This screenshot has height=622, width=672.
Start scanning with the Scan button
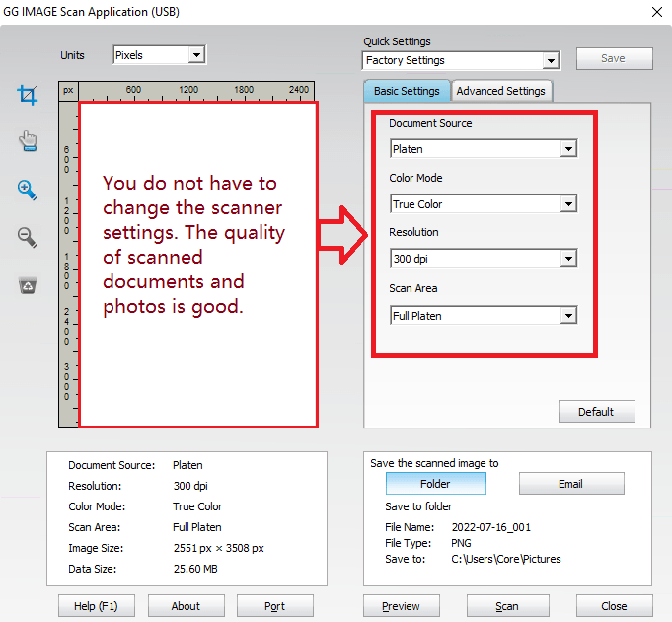click(x=507, y=606)
